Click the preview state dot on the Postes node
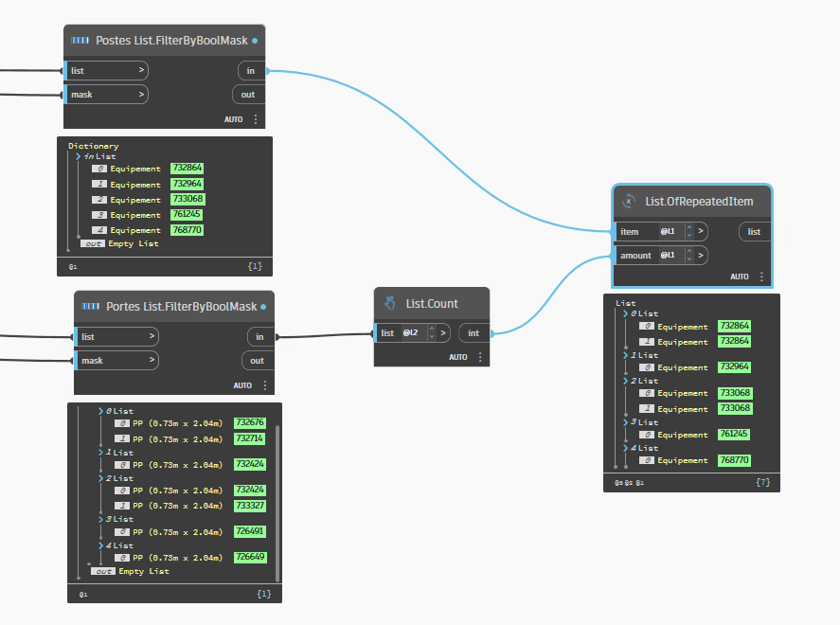This screenshot has height=625, width=840. [x=257, y=41]
